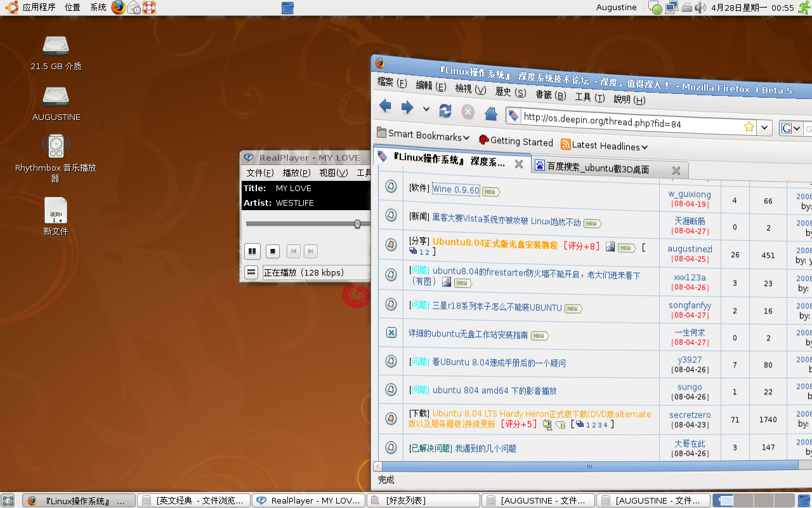Viewport: 812px width, 508px height.
Task: Click the Firefox forward arrow
Action: coord(407,107)
